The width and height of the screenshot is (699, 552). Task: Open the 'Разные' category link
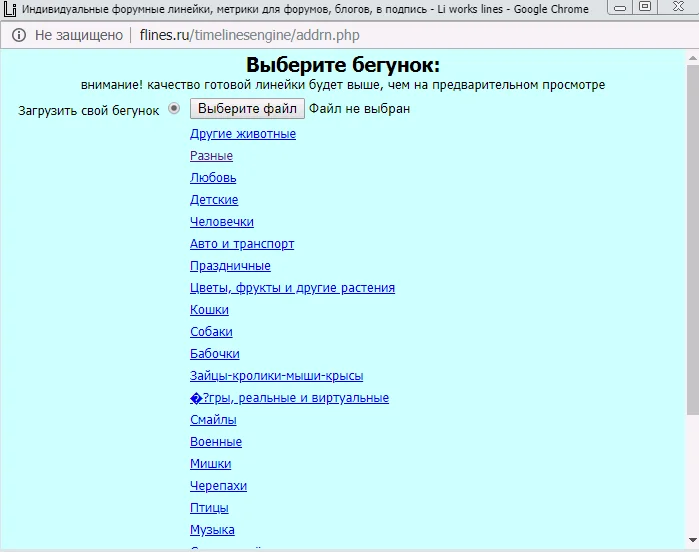click(211, 156)
